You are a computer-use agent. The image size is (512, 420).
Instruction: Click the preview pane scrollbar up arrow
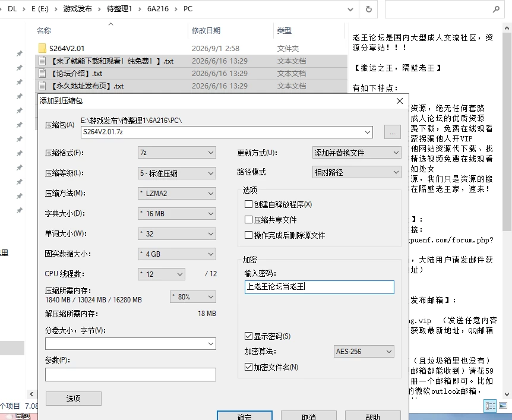pos(507,28)
